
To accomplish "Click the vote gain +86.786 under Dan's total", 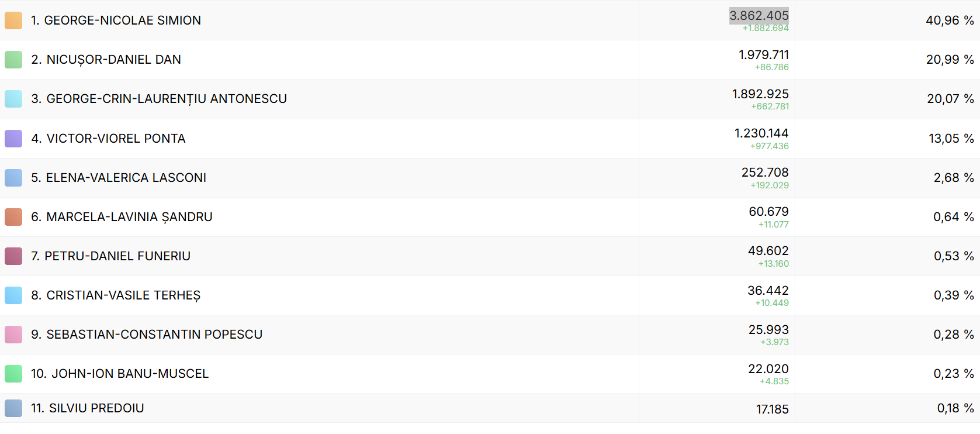I will point(771,67).
